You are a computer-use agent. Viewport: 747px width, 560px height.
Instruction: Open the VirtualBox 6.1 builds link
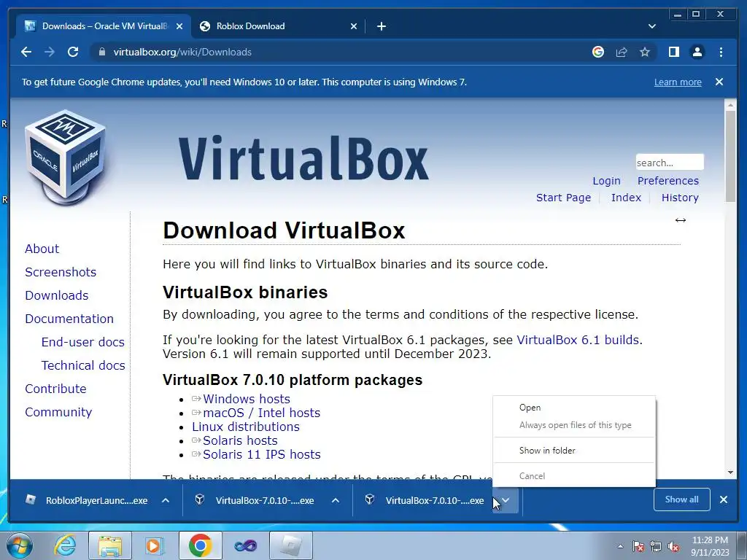point(578,340)
